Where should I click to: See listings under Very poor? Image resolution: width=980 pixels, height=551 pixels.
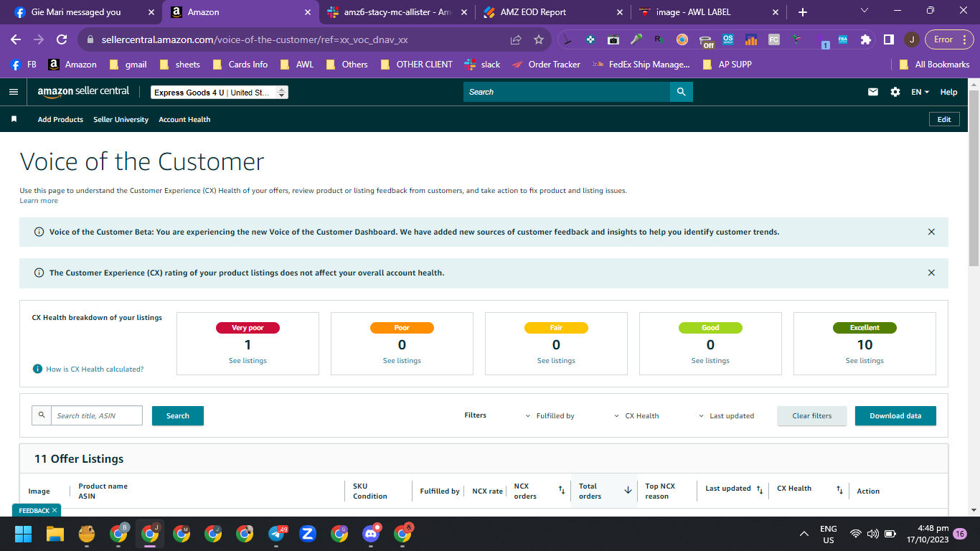click(248, 360)
